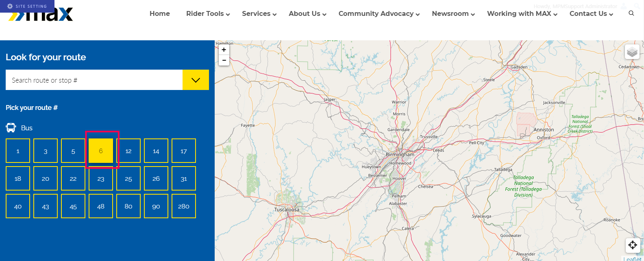Expand the Newsroom menu
The height and width of the screenshot is (261, 644).
[453, 13]
